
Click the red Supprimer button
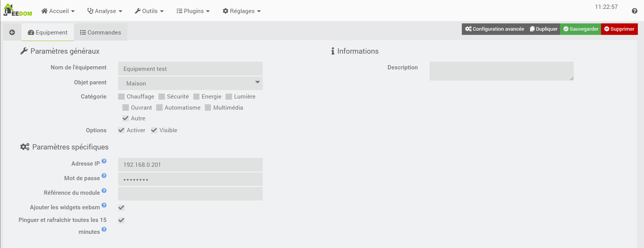tap(619, 29)
